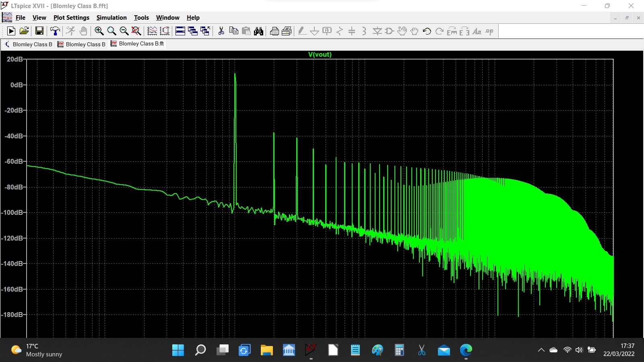The height and width of the screenshot is (362, 644).
Task: Click the Resistor icon
Action: coord(340,31)
